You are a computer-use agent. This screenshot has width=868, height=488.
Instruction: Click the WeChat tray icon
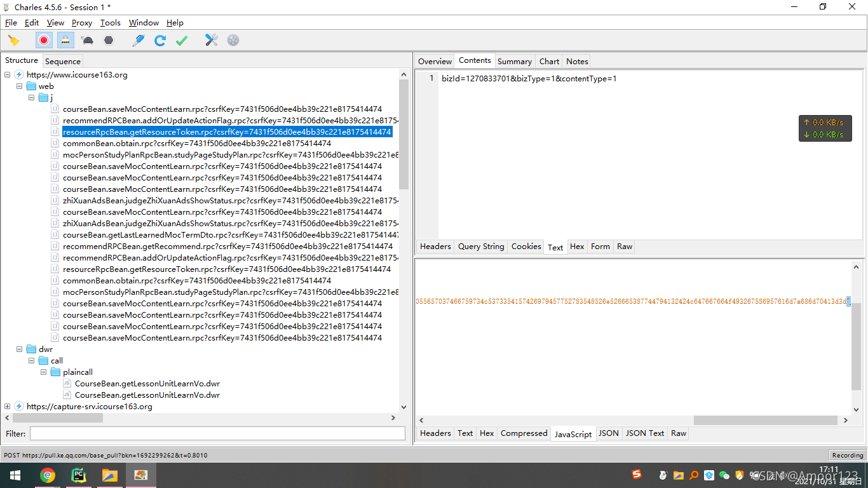coord(724,475)
